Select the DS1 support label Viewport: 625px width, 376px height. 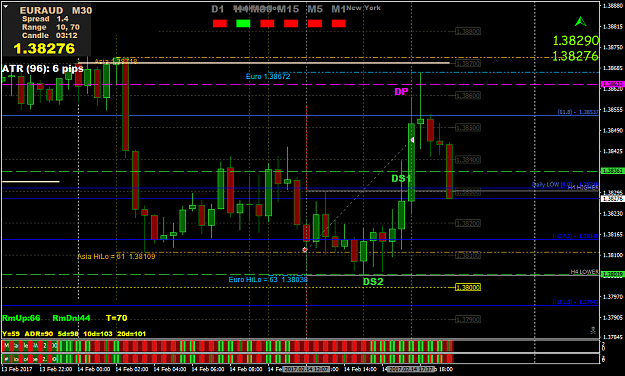[401, 178]
